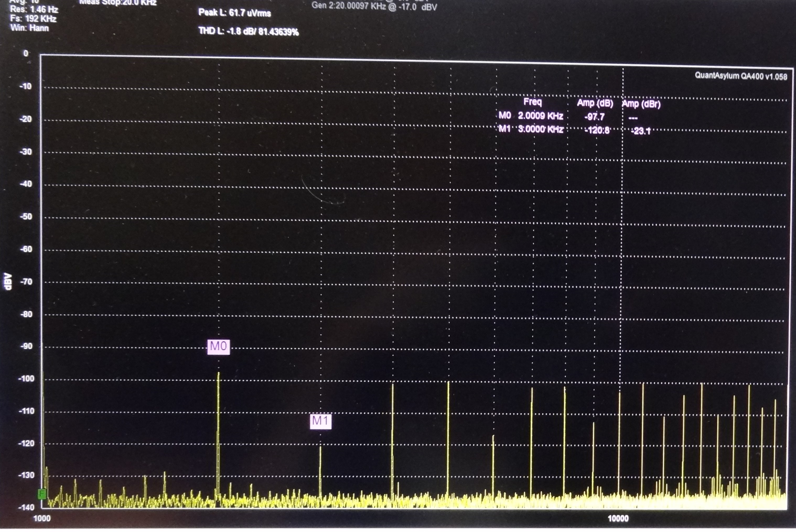Screen dimensions: 796x532
Task: Click the Peak L: 61.7 uVrms readout
Action: [x=234, y=13]
